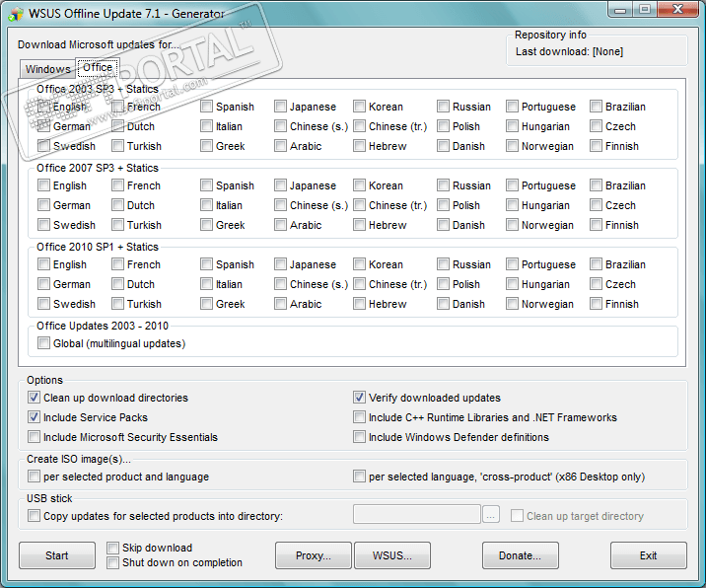706x588 pixels.
Task: Tick French under Office 2010 SP1
Action: tap(117, 264)
